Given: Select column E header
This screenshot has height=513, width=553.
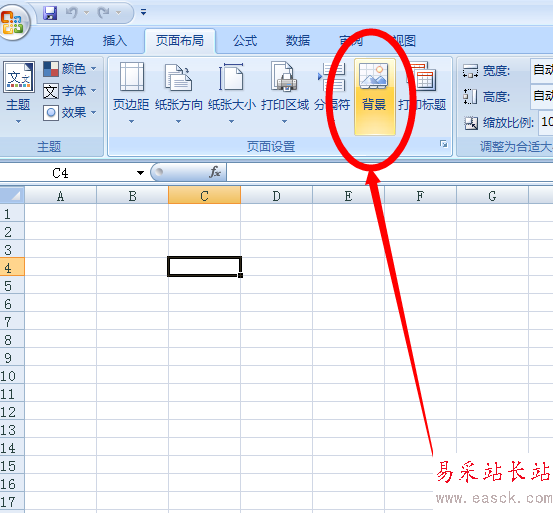Looking at the screenshot, I should (x=348, y=196).
